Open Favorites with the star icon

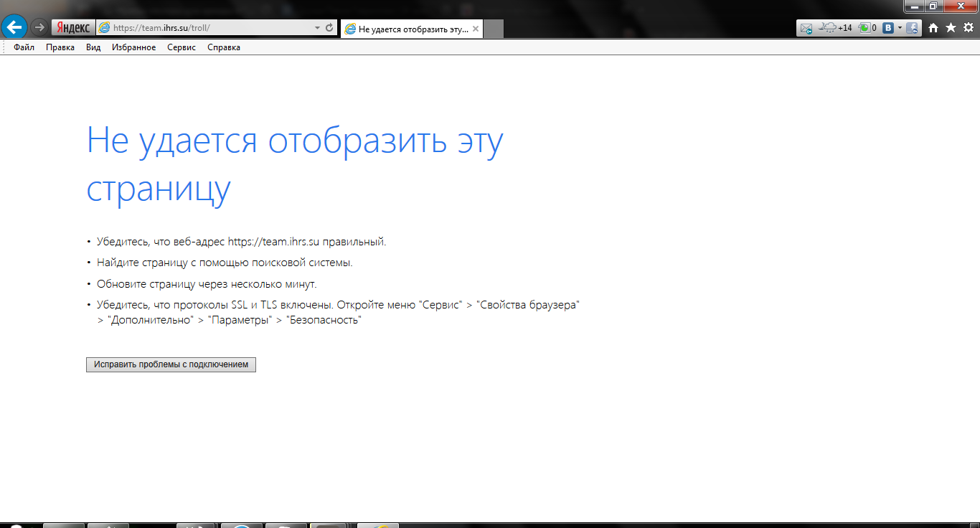(x=951, y=28)
